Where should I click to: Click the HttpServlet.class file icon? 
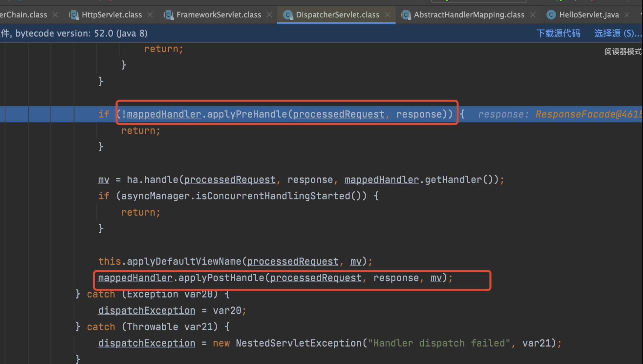coord(74,15)
